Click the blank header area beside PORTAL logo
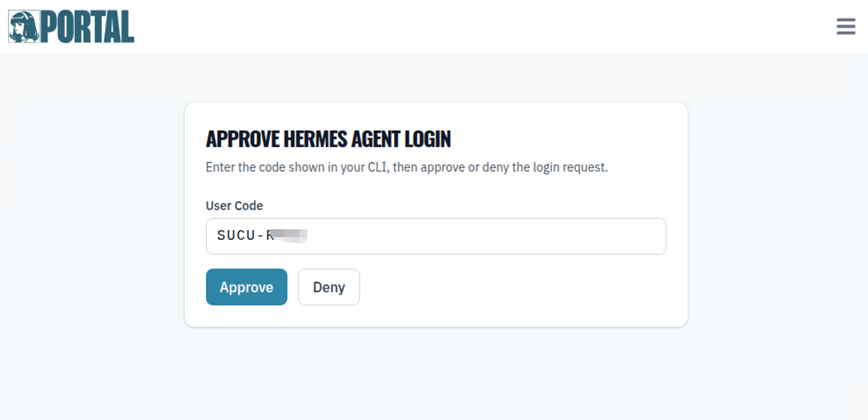 [438, 26]
